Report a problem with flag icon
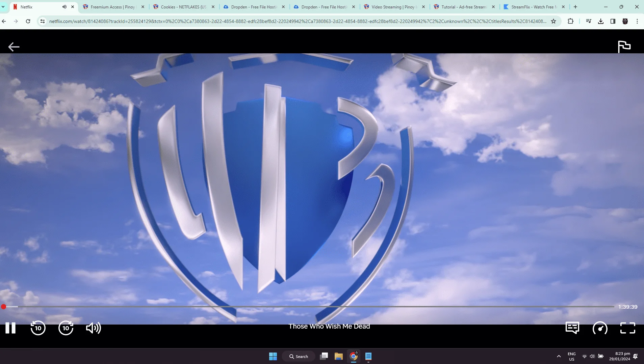Image resolution: width=644 pixels, height=364 pixels. (624, 47)
